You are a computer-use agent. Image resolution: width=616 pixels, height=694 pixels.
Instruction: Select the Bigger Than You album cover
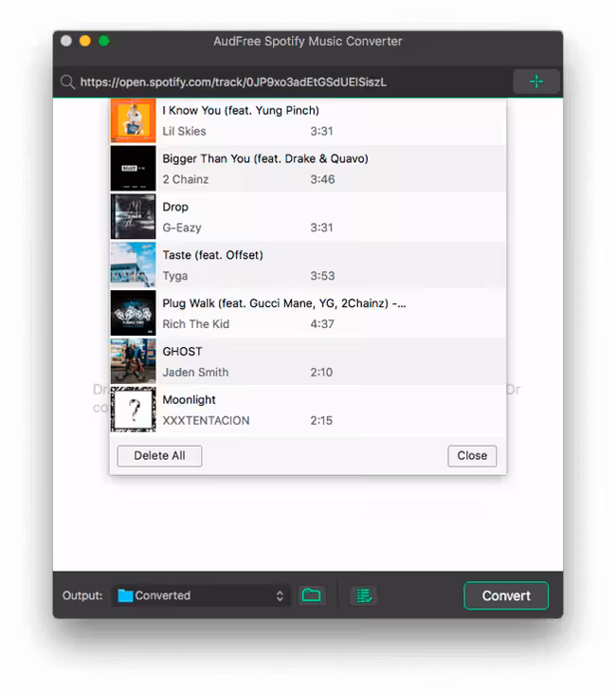134,169
